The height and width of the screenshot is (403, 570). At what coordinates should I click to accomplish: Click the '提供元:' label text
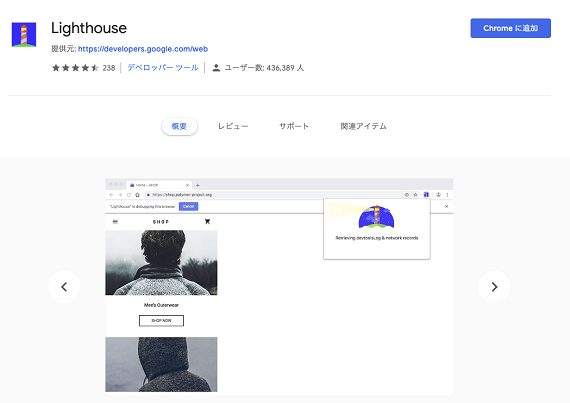pyautogui.click(x=63, y=49)
